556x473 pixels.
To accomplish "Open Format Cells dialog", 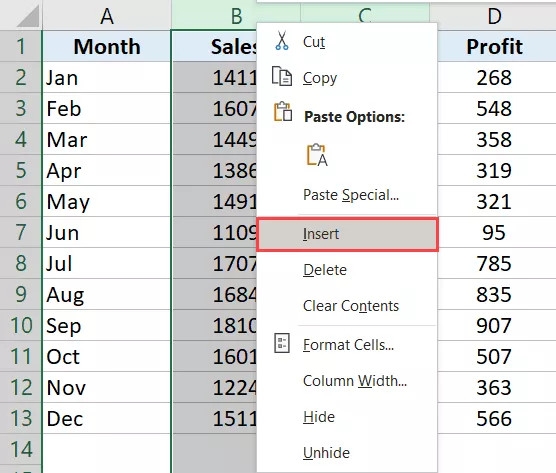I will (x=348, y=345).
